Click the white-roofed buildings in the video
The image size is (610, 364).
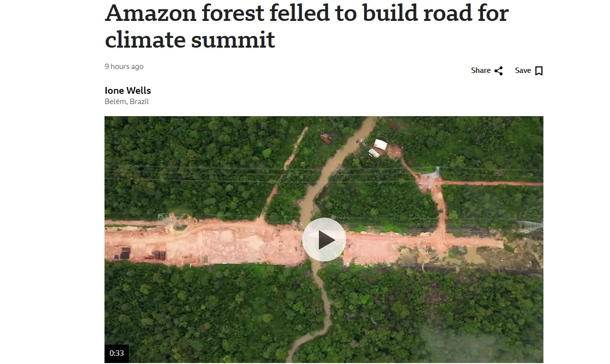pyautogui.click(x=378, y=148)
